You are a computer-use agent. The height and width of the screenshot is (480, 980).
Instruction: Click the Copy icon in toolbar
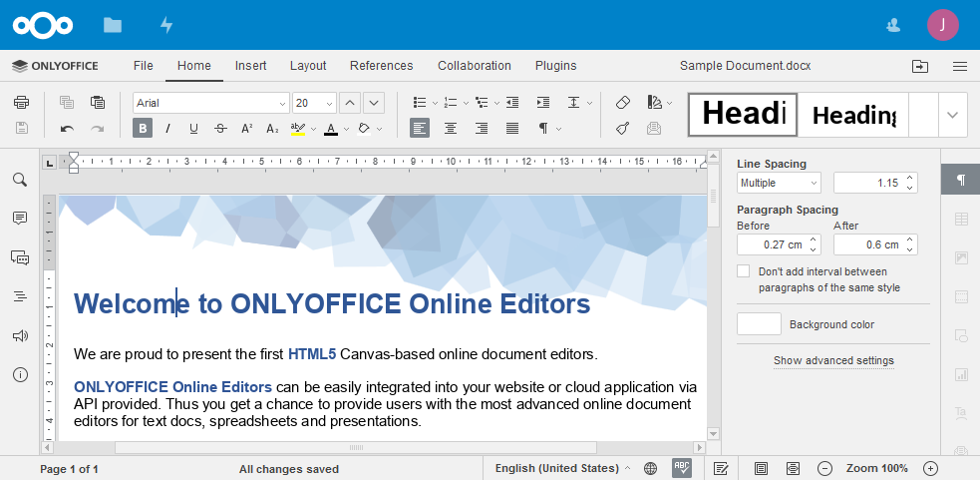(x=67, y=102)
